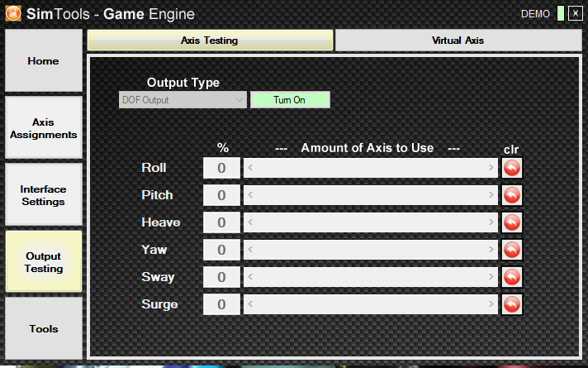Viewport: 588px width, 368px height.
Task: Open the Axis Assignments section
Action: (x=44, y=127)
